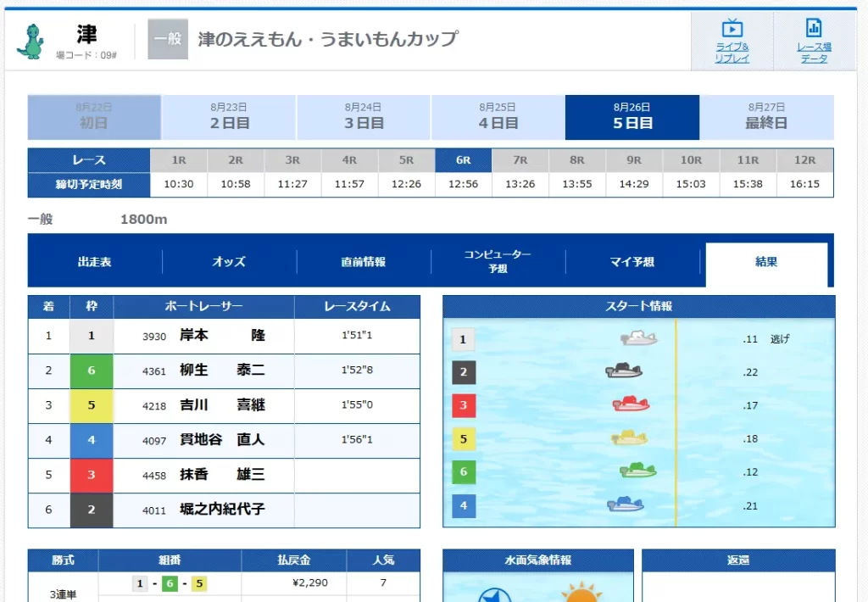Select the 直前情報 tab
Viewport: 868px width, 602px height.
pyautogui.click(x=363, y=263)
